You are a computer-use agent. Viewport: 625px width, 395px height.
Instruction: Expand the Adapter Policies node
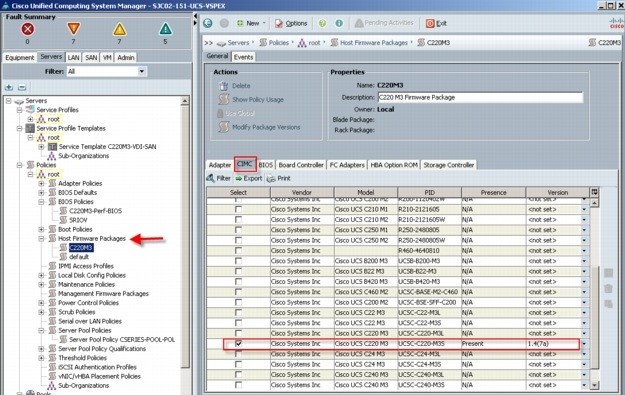[41, 183]
